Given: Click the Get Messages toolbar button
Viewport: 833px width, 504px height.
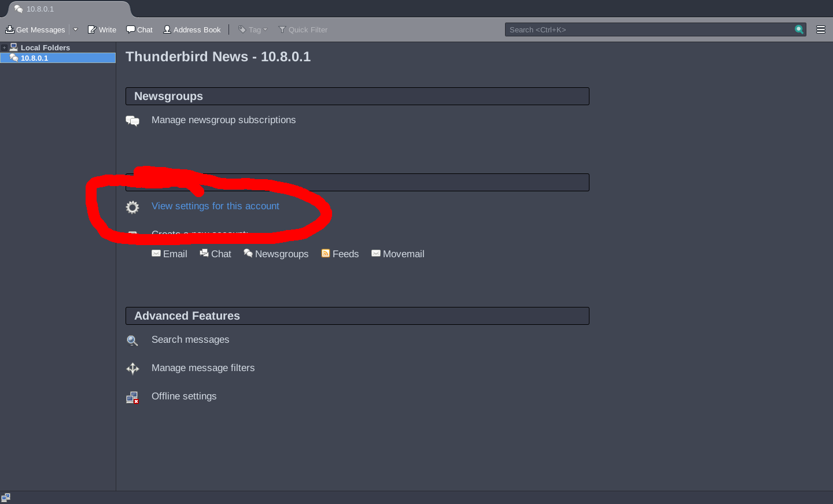Looking at the screenshot, I should point(35,29).
